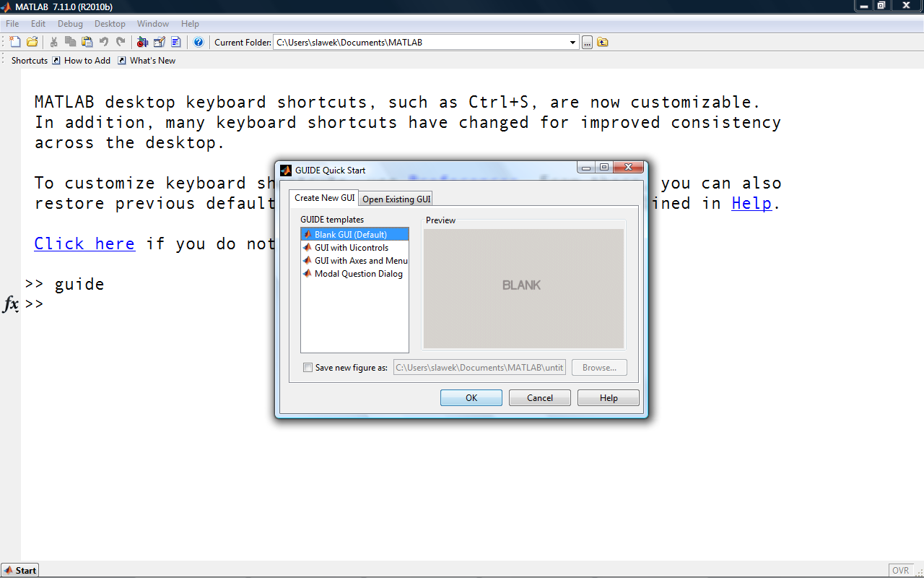Click the Shortcuts label in shortcuts bar

click(30, 61)
